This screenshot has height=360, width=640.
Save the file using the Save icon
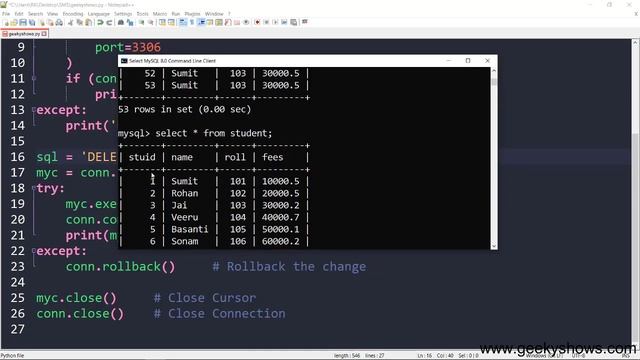coord(23,22)
